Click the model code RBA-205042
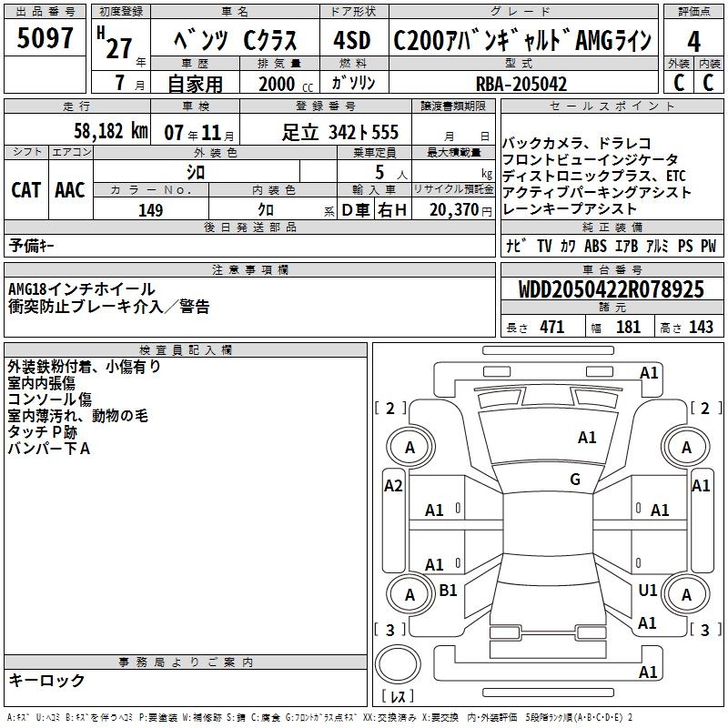This screenshot has height=728, width=728. point(523,83)
